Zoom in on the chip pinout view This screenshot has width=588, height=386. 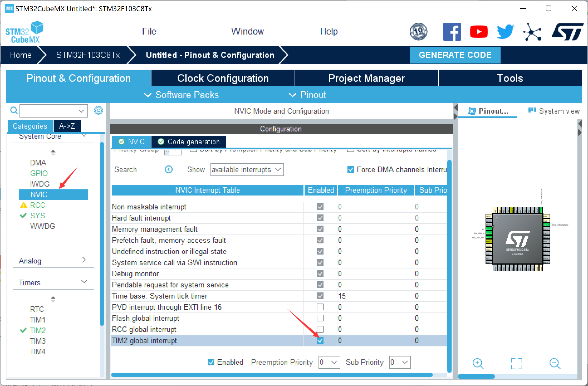coord(478,363)
